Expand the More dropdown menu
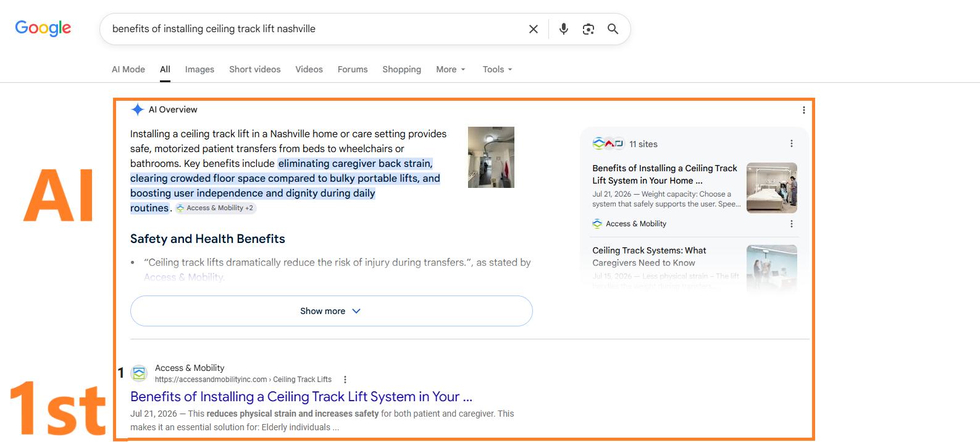980x442 pixels. pos(451,69)
